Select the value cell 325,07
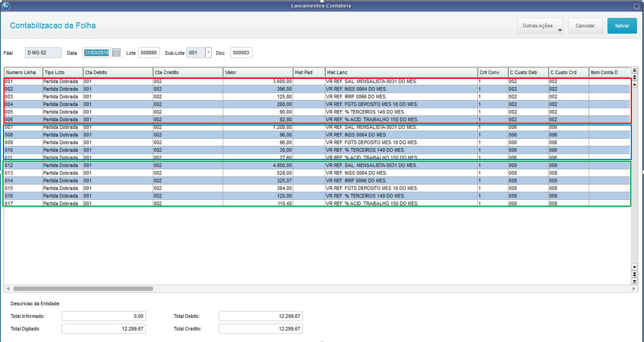 [x=258, y=180]
